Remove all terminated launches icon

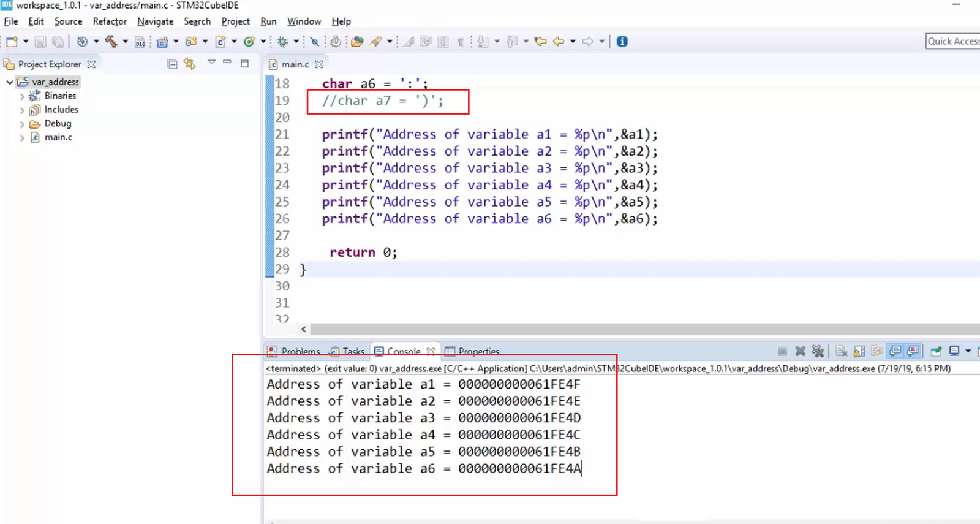pyautogui.click(x=818, y=351)
